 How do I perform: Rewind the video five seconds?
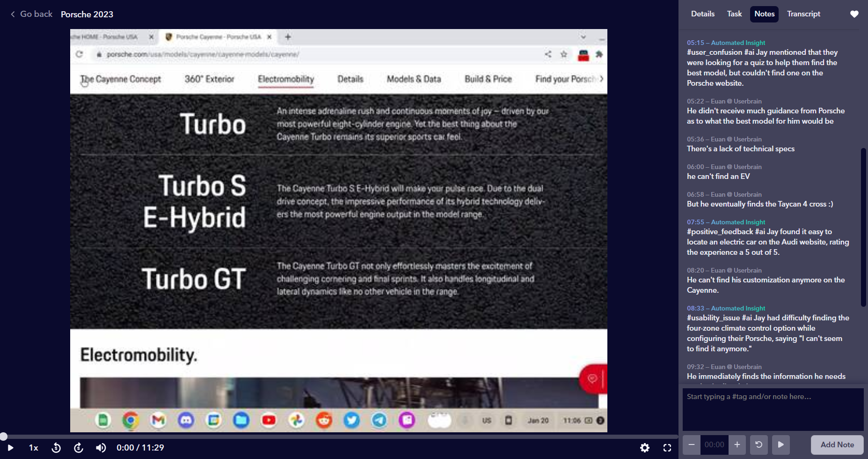click(56, 448)
